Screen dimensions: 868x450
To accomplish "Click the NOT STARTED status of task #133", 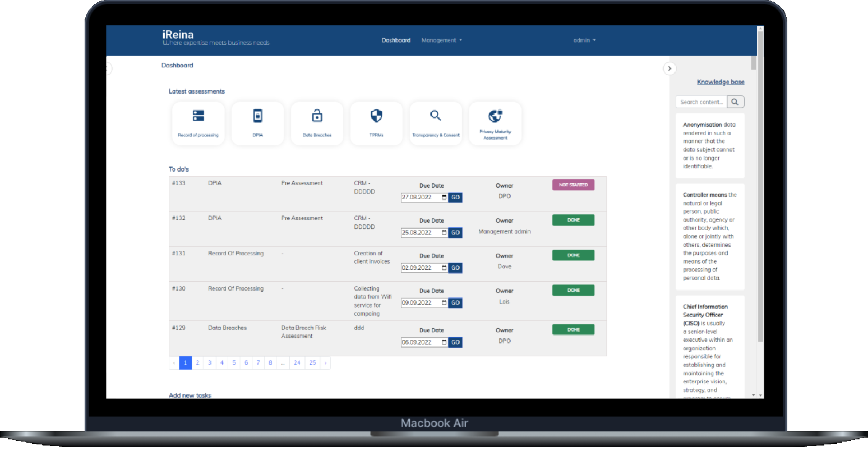I will click(573, 185).
